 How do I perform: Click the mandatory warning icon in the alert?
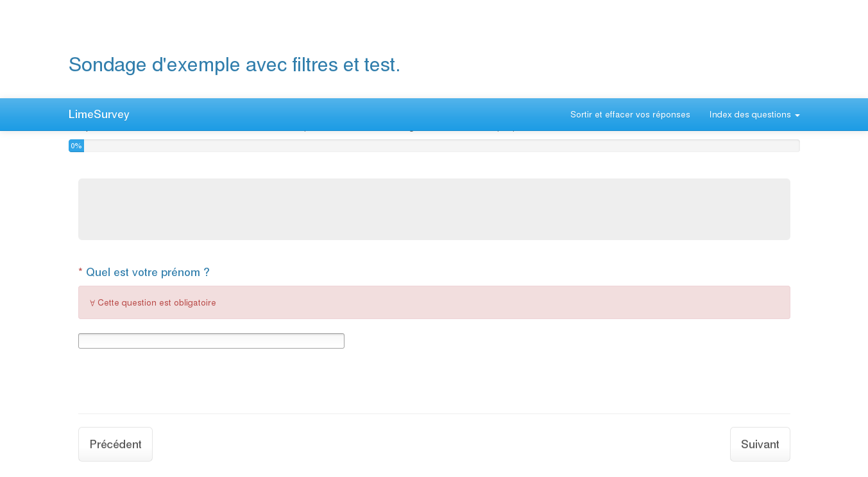click(x=92, y=303)
